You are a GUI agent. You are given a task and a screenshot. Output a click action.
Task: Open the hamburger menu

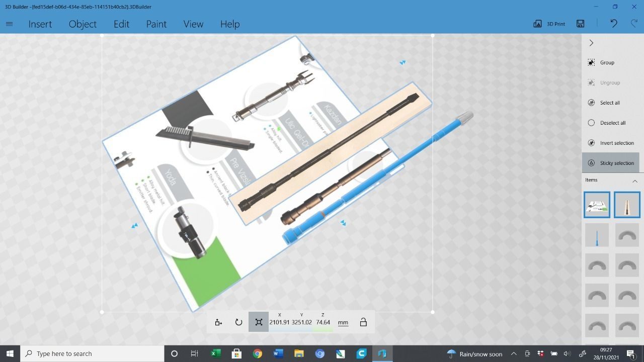9,24
